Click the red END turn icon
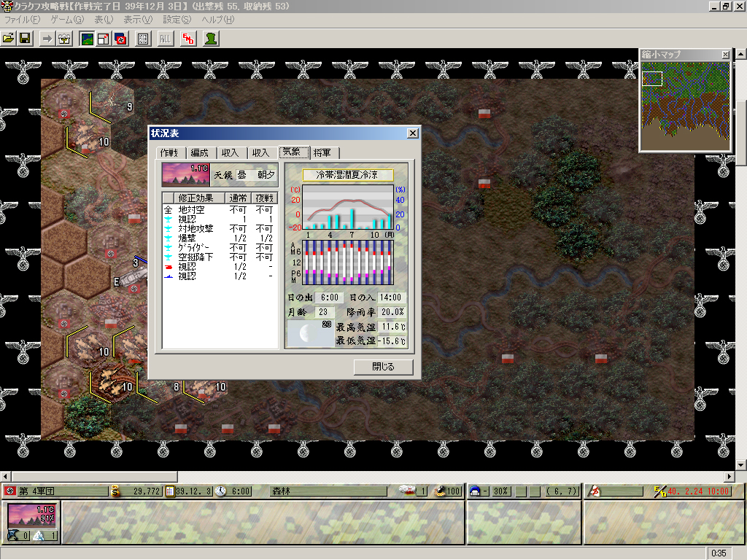747x560 pixels. coord(188,38)
